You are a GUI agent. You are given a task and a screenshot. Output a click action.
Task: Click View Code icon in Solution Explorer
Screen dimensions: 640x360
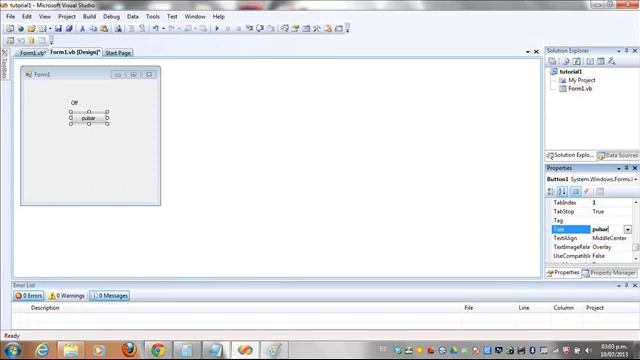(x=590, y=61)
